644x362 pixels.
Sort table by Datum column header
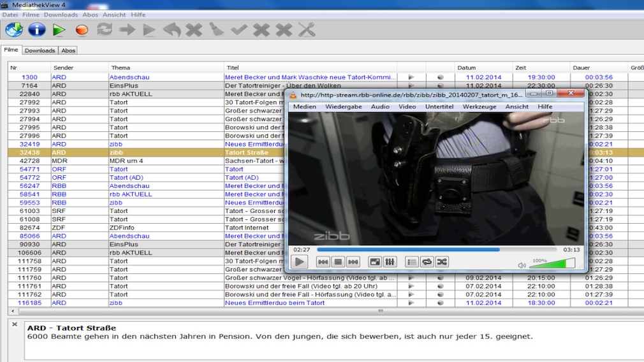click(x=483, y=68)
